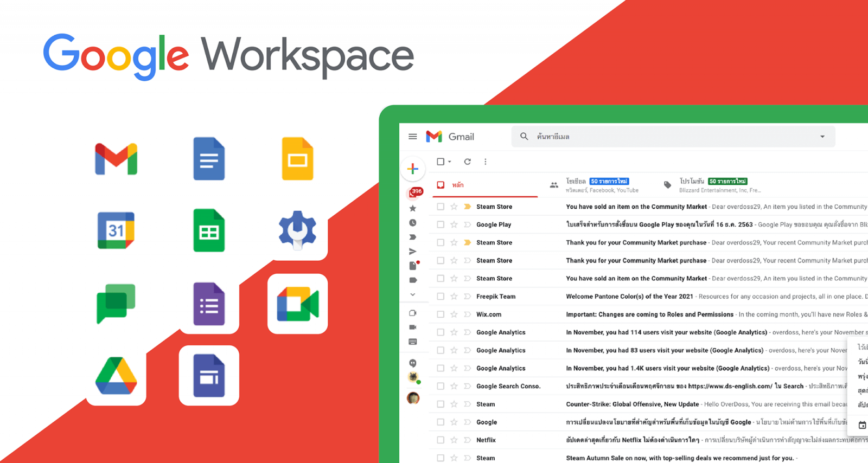Click the Gmail logo in header

(450, 137)
